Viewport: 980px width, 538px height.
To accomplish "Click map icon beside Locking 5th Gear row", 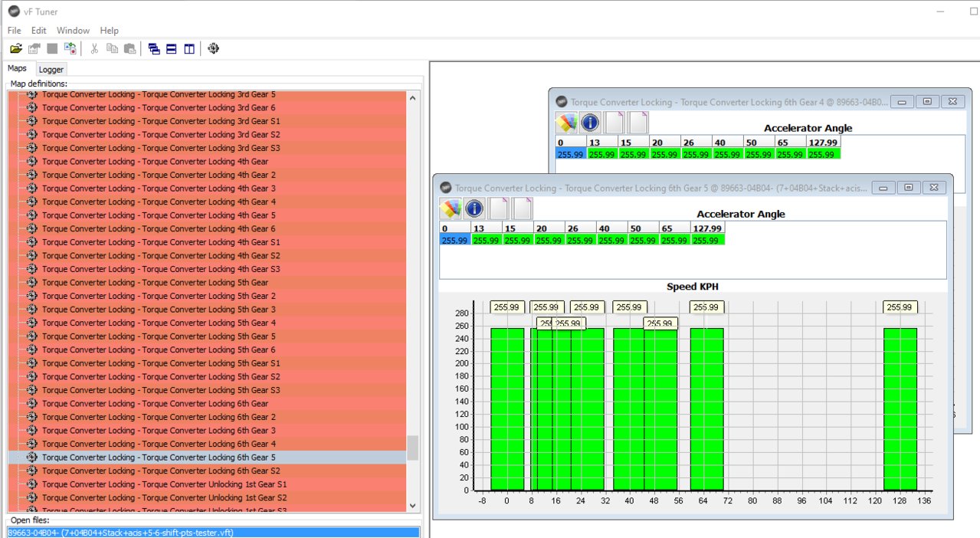I will coord(32,282).
